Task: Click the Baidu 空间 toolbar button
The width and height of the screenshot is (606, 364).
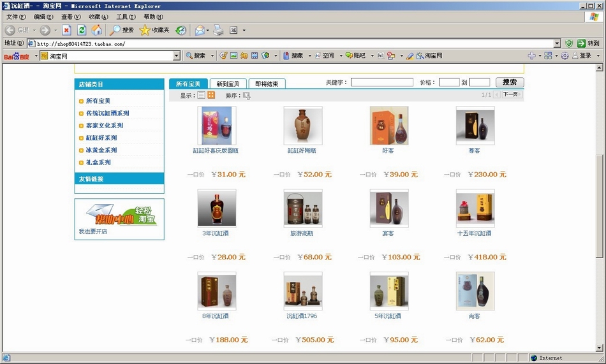Action: (x=324, y=55)
